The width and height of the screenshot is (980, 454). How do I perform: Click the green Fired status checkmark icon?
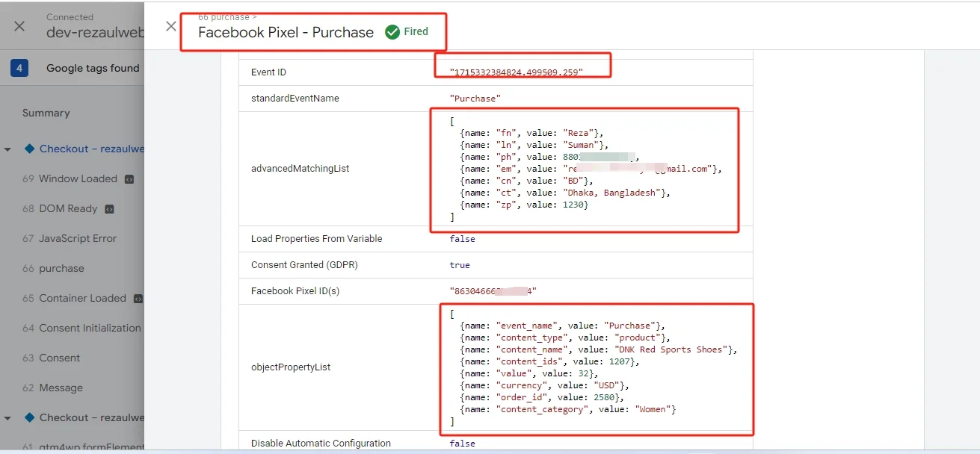tap(392, 32)
